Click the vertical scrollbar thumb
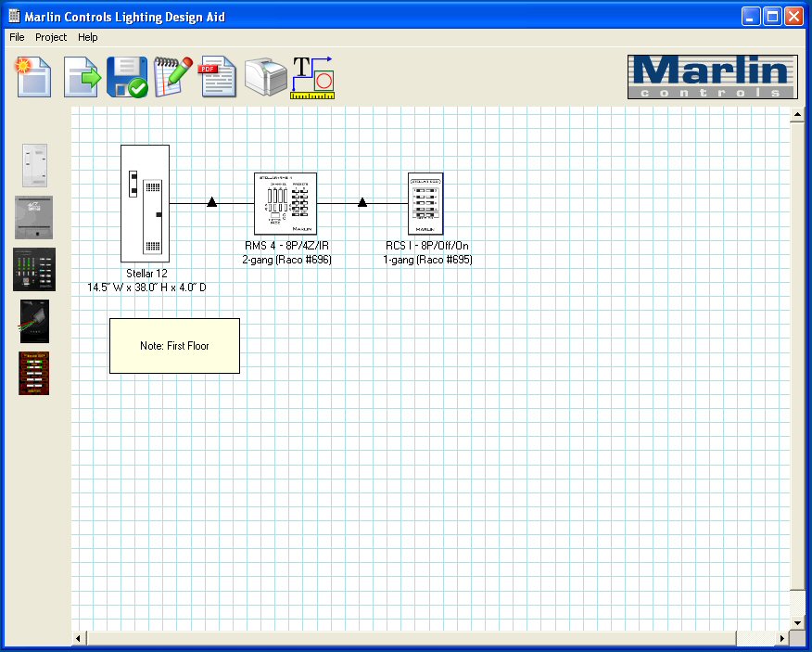The height and width of the screenshot is (652, 812). [x=797, y=356]
